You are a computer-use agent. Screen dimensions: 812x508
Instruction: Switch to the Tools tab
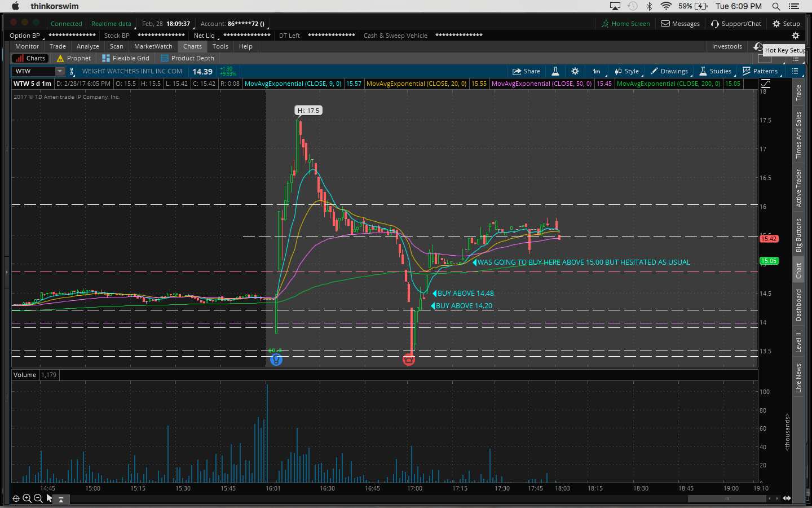[x=220, y=46]
